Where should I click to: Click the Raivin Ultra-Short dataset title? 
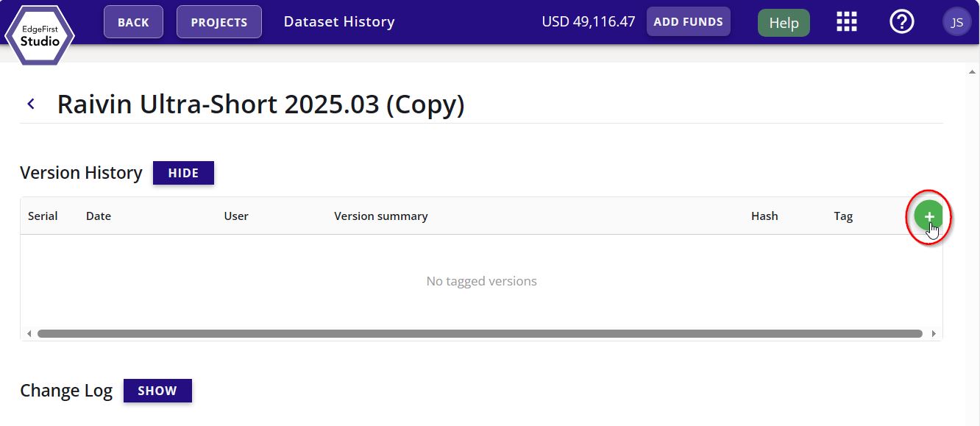tap(260, 104)
